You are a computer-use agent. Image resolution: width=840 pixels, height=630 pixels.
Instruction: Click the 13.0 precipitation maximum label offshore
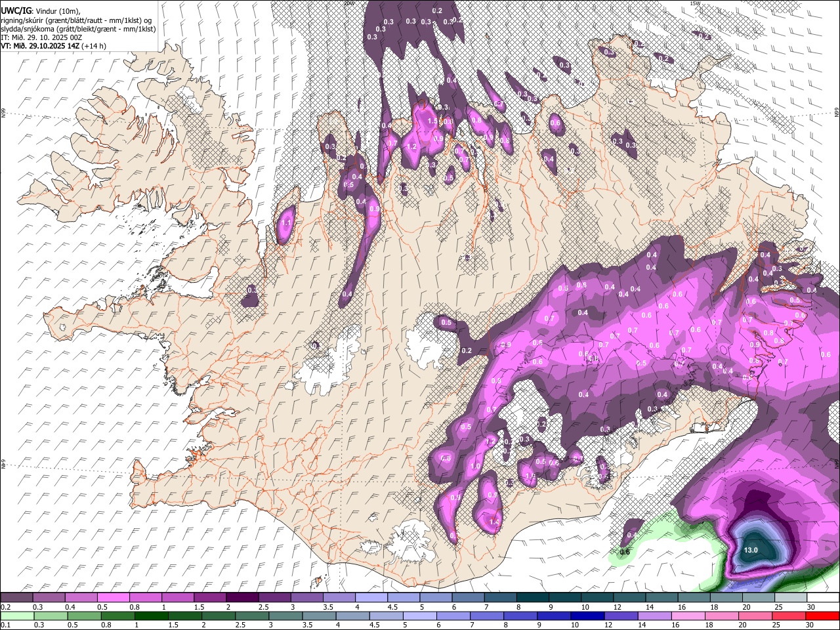pyautogui.click(x=751, y=550)
